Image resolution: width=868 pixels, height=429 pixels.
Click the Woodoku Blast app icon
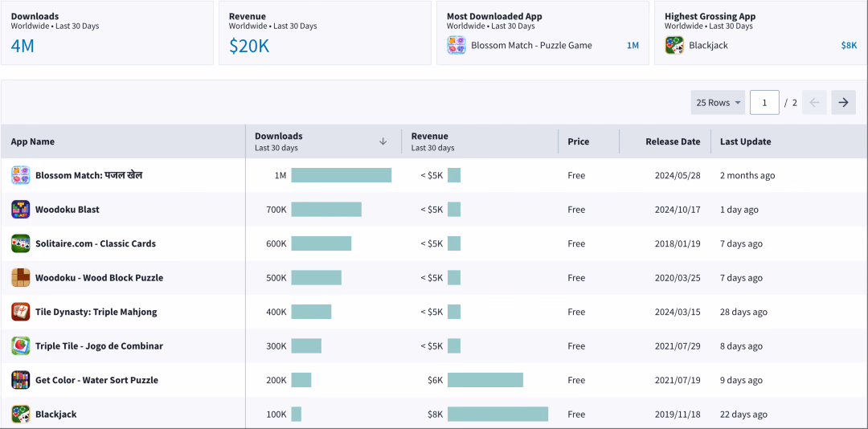(20, 209)
